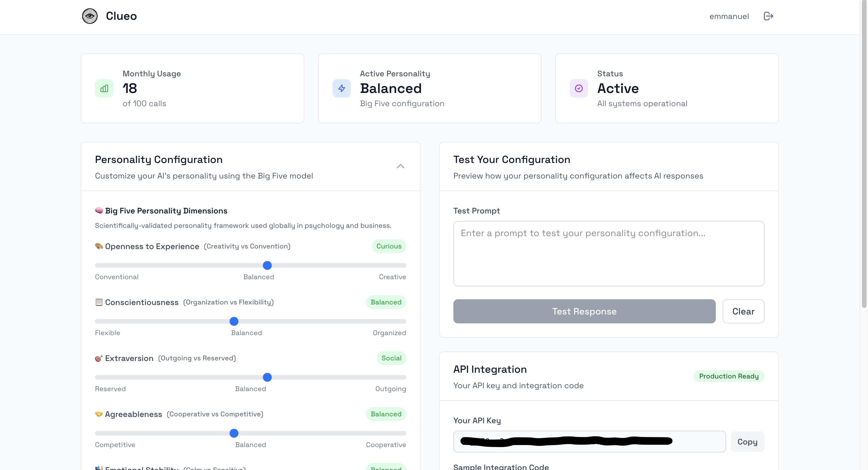Click the blue lightning Active Personality icon

click(x=341, y=88)
